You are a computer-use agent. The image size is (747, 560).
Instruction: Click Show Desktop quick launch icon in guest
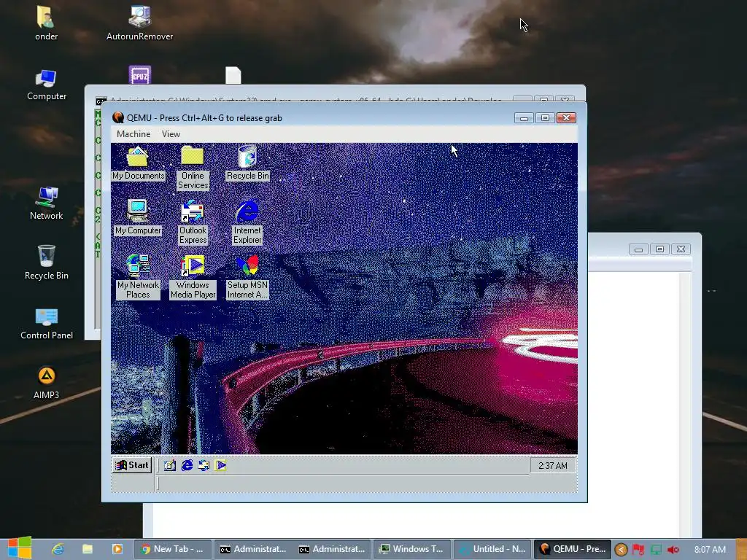(169, 465)
